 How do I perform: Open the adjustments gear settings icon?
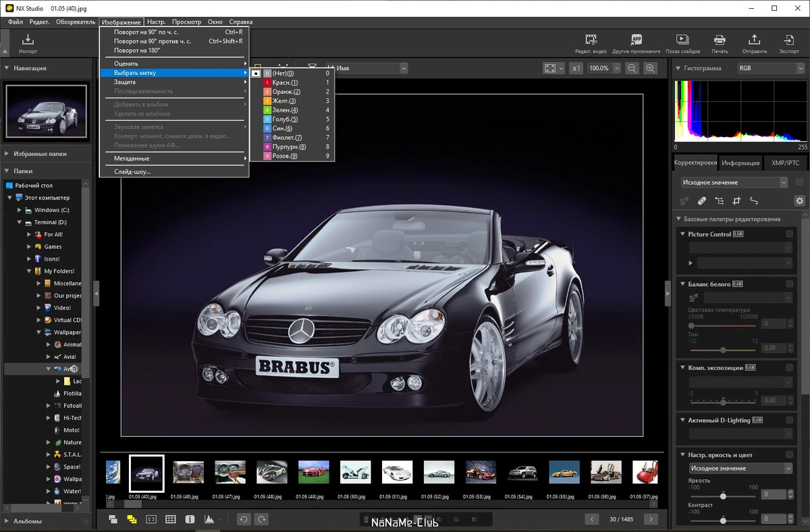[x=799, y=201]
